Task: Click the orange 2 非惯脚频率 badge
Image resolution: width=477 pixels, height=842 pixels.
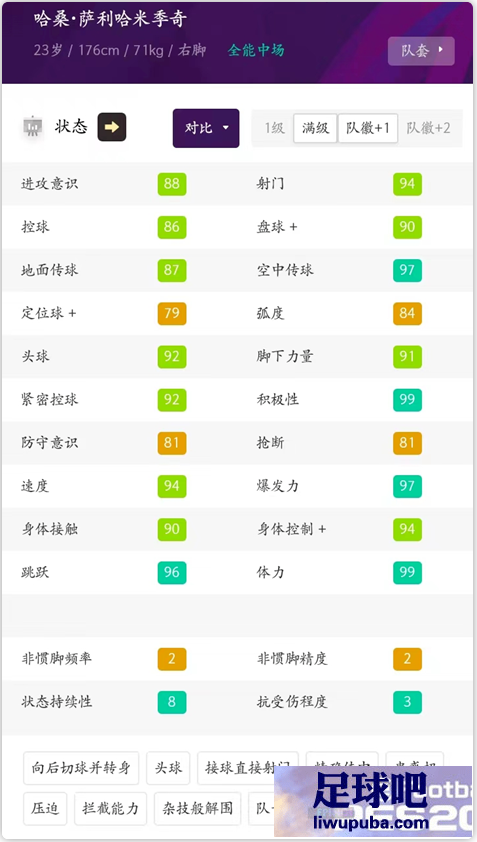Action: [x=172, y=659]
